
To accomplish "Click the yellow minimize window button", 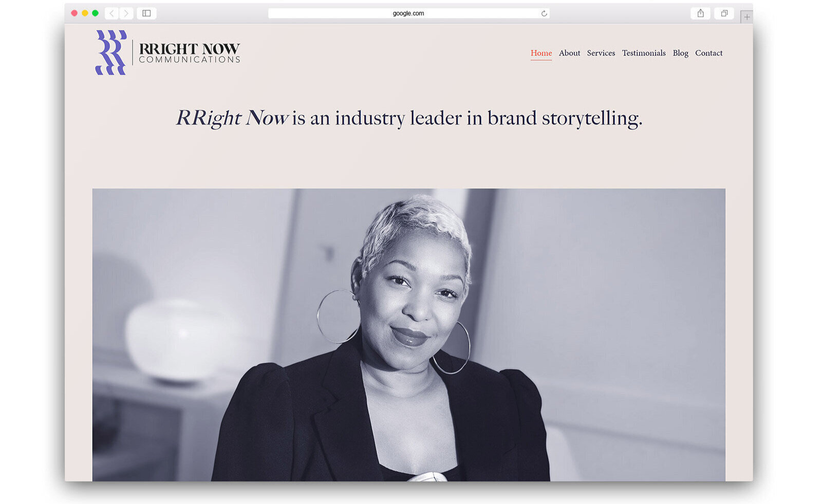I will click(x=85, y=13).
